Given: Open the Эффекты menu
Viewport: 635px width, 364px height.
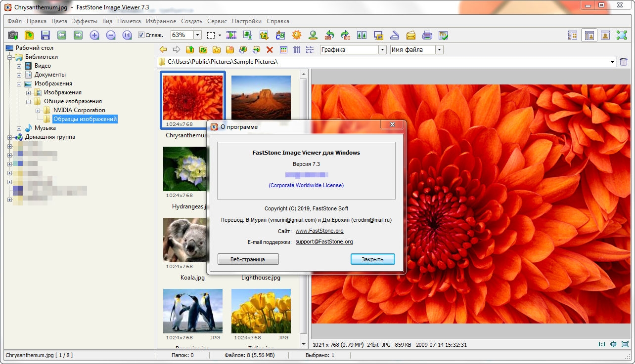Looking at the screenshot, I should click(x=85, y=21).
